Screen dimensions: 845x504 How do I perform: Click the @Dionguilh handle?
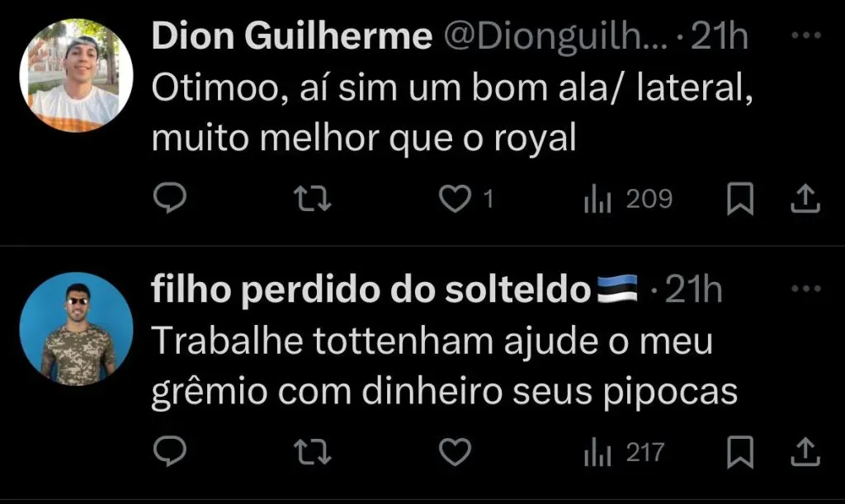click(x=557, y=38)
